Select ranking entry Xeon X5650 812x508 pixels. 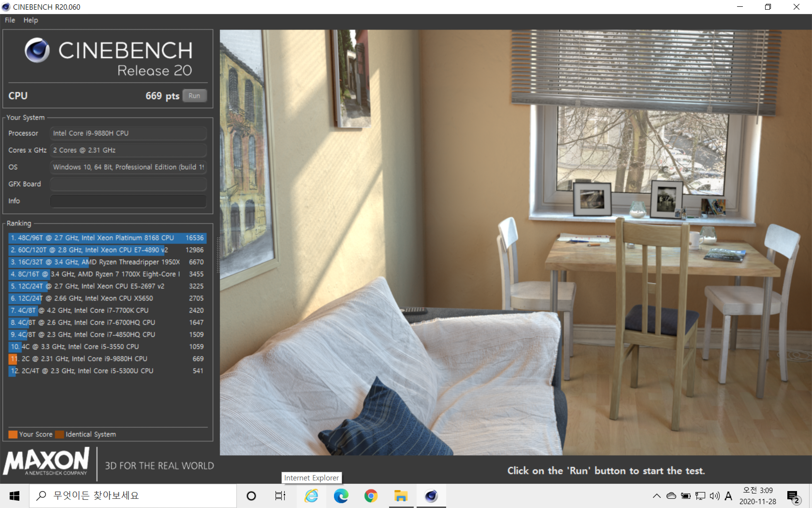tap(107, 298)
